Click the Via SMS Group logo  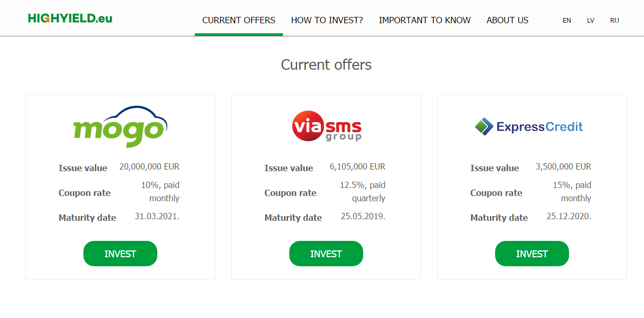tap(327, 127)
